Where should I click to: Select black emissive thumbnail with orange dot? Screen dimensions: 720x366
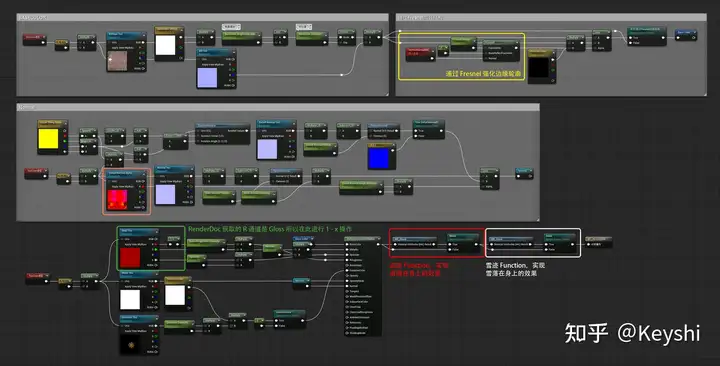[x=130, y=344]
